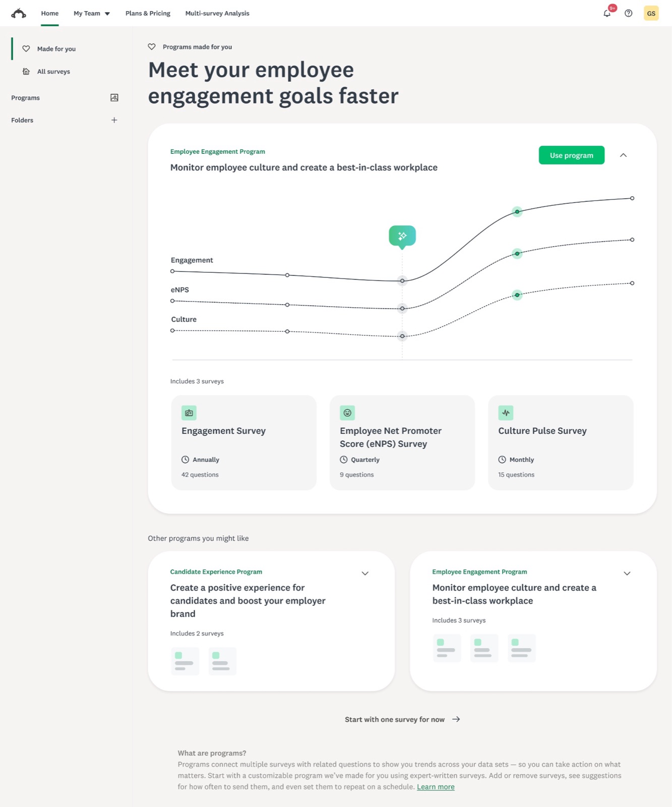
Task: Click the SurveyMonkey logo icon
Action: click(x=19, y=13)
